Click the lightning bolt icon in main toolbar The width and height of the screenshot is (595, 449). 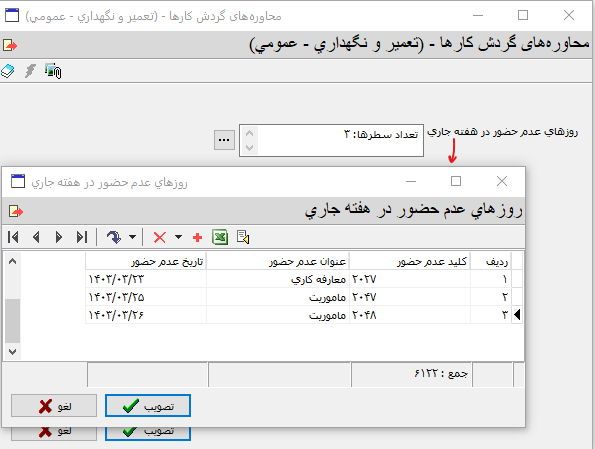coord(30,71)
